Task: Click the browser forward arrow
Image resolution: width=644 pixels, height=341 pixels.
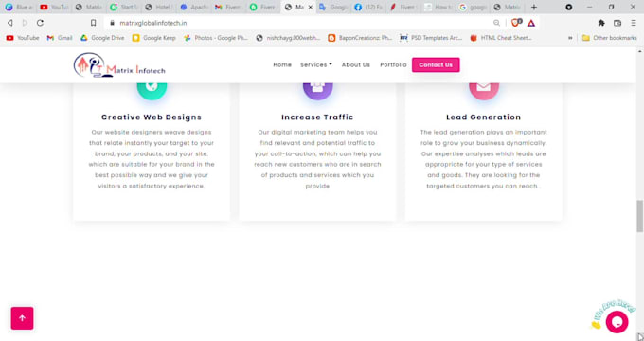Action: [25, 23]
